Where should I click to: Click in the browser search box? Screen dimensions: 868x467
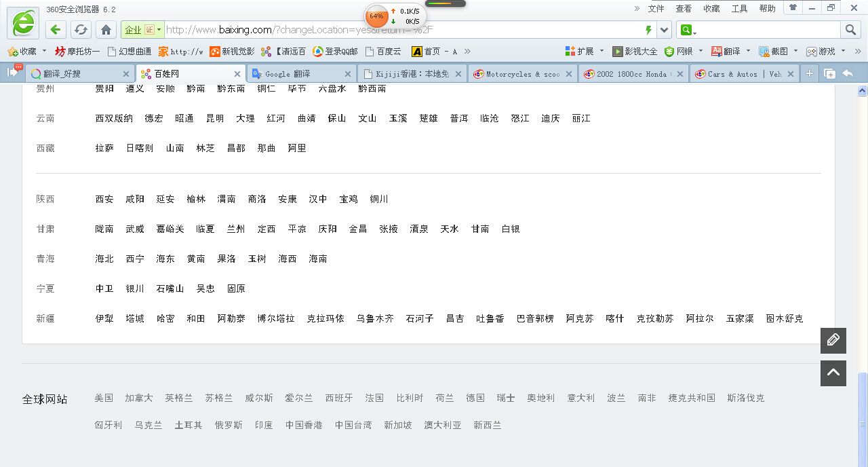pyautogui.click(x=769, y=30)
